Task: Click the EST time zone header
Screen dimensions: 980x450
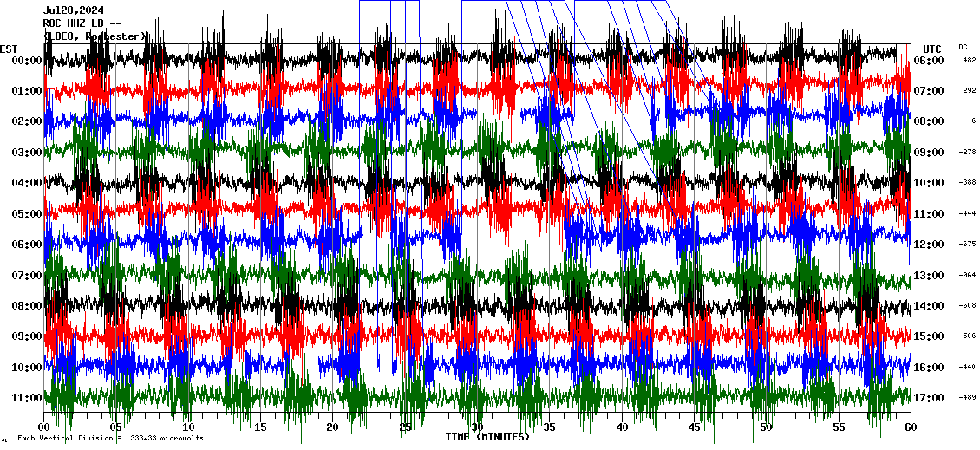Action: click(x=9, y=48)
